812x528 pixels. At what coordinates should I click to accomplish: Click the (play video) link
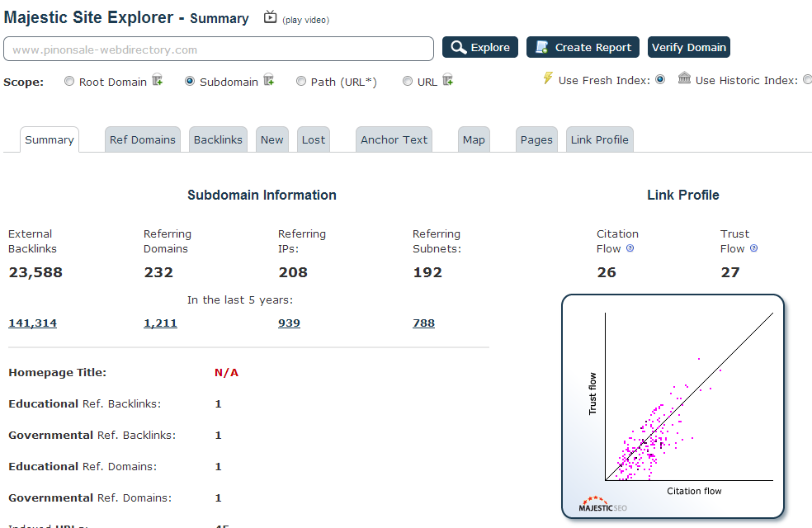[305, 20]
